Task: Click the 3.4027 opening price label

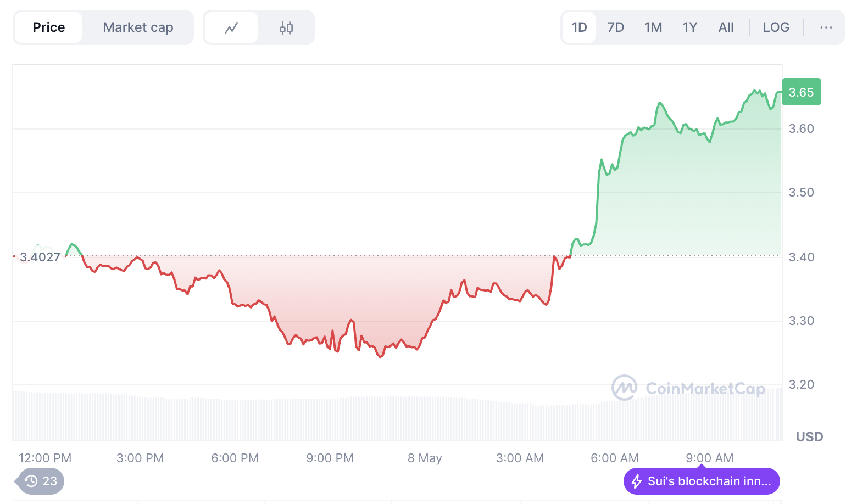Action: coord(40,257)
